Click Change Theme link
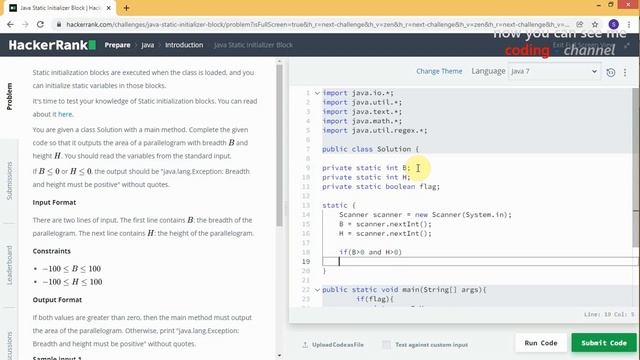Screen dimensions: 640x360 [439, 71]
